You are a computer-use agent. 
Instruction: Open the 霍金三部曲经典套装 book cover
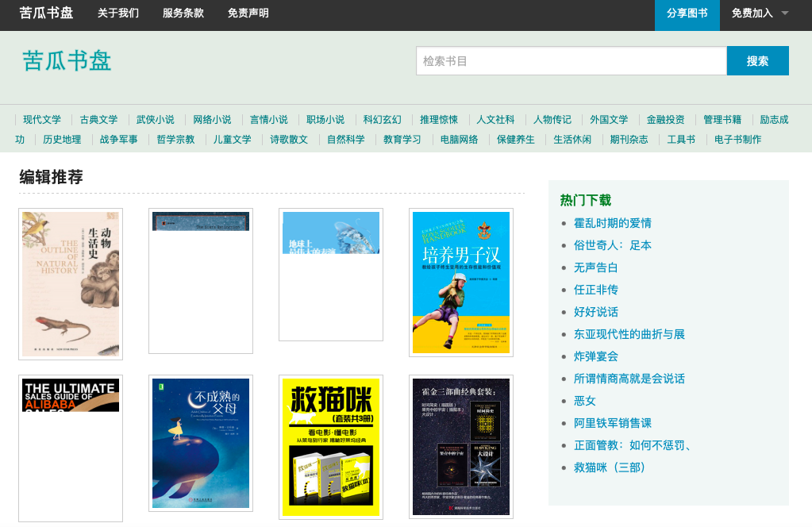coord(461,446)
